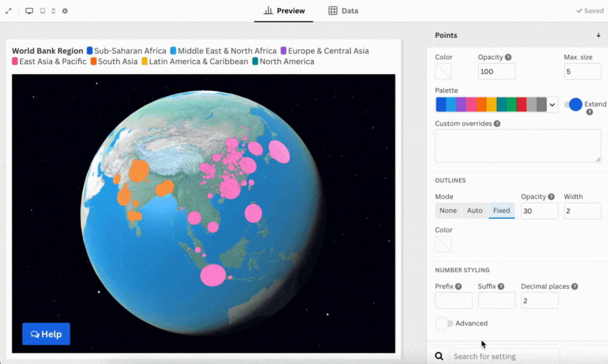The width and height of the screenshot is (608, 364).
Task: Select the tablet preview icon
Action: (x=43, y=11)
